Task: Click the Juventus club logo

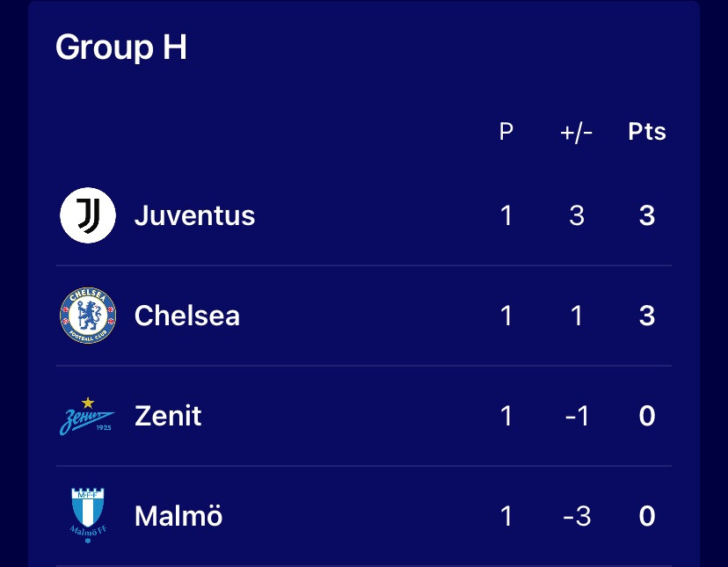Action: coord(88,215)
